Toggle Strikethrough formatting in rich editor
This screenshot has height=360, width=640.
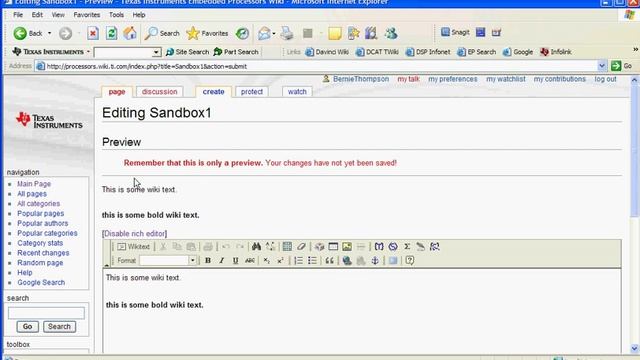tap(249, 260)
